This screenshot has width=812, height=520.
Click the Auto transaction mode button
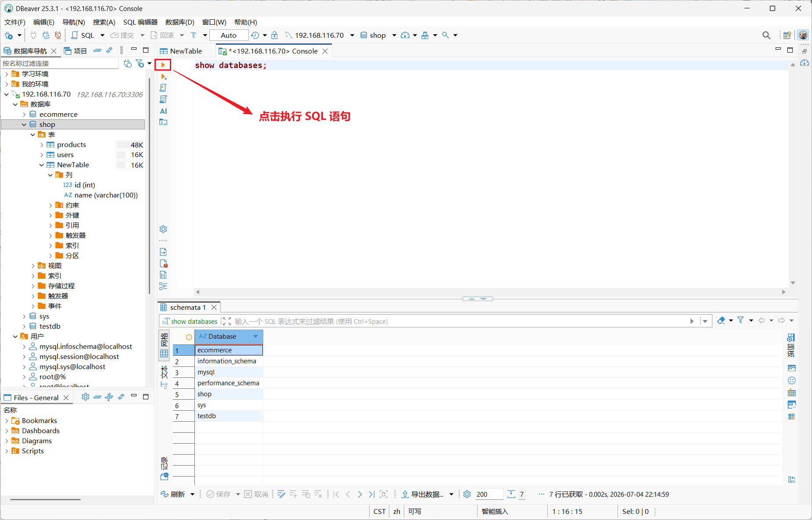(229, 35)
